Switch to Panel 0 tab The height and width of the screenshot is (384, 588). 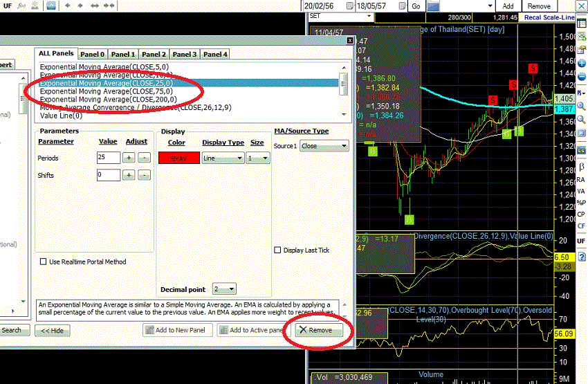tap(92, 55)
